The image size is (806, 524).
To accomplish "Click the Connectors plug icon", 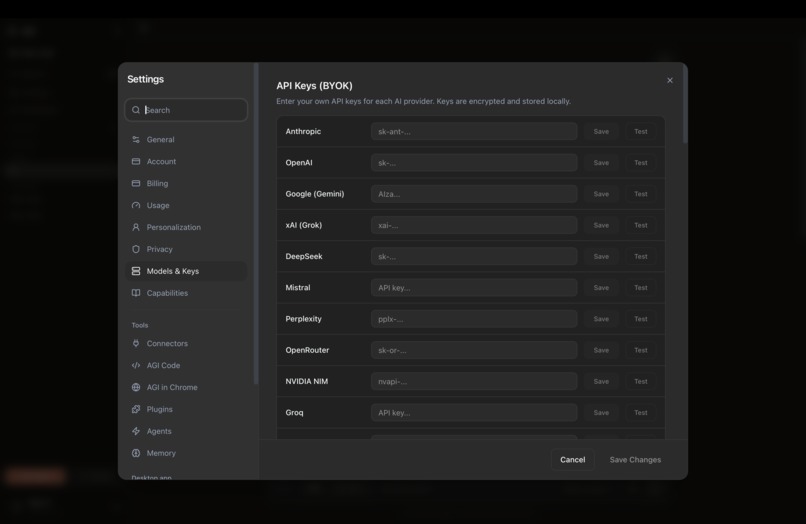I will (x=136, y=343).
